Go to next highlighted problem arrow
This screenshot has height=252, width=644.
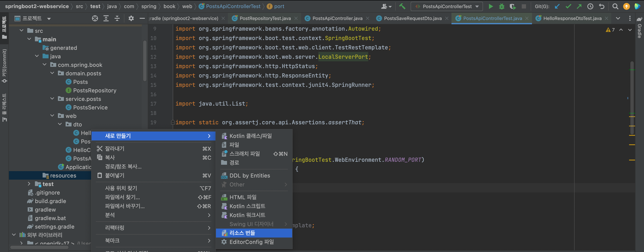click(630, 30)
